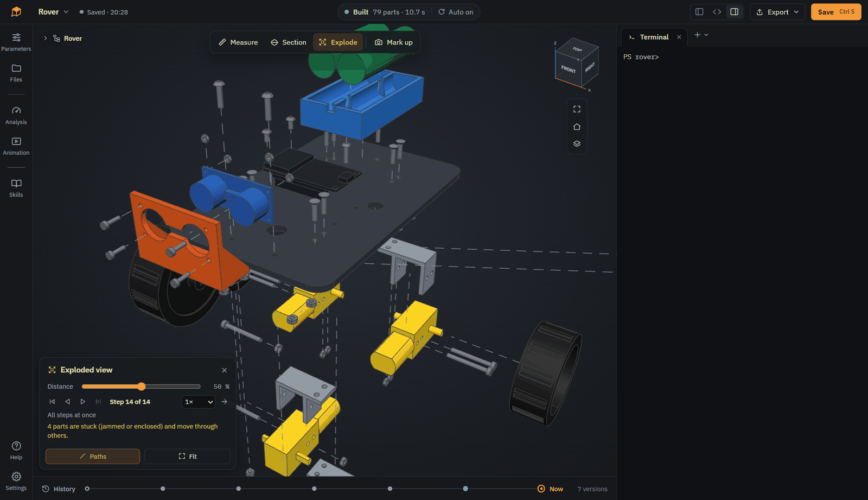The height and width of the screenshot is (500, 868).
Task: Toggle the left panel layout
Action: coord(699,12)
